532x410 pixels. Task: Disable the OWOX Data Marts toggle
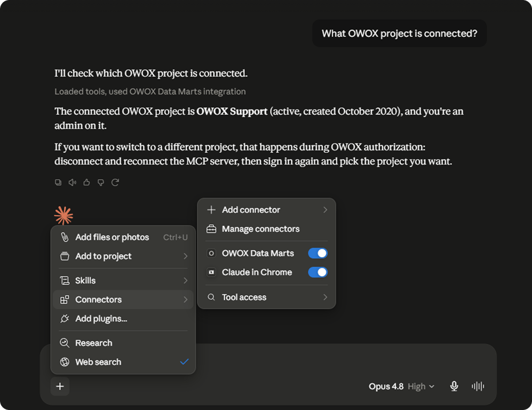tap(317, 253)
